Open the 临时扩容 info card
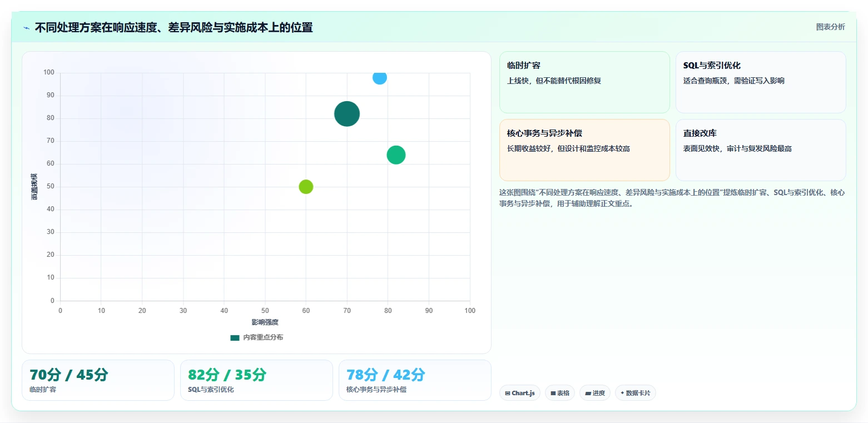The height and width of the screenshot is (423, 868). click(584, 82)
